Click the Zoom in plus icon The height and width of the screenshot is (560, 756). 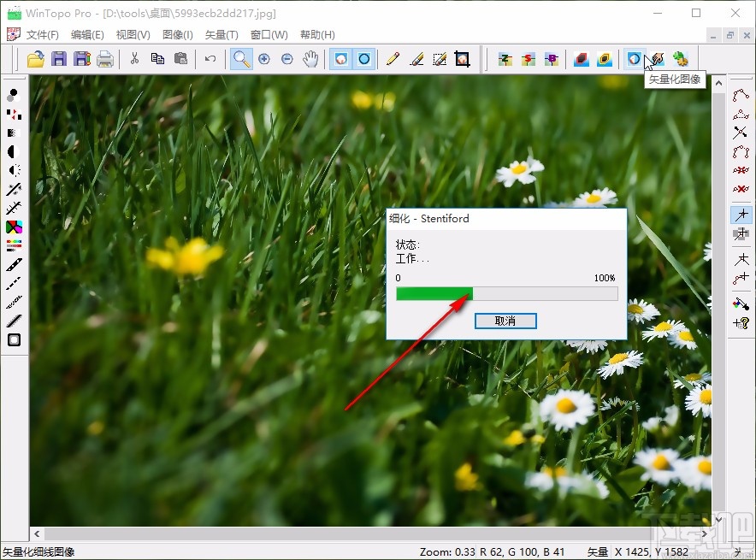(x=264, y=59)
